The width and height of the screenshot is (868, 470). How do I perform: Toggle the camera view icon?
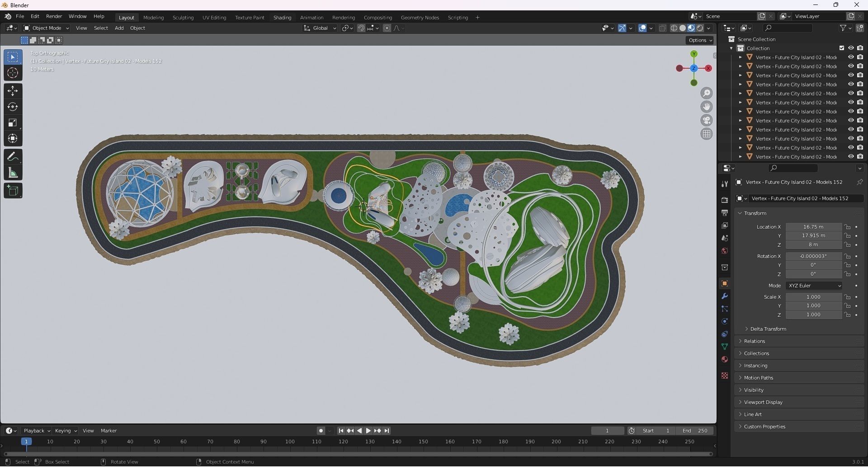pos(707,121)
